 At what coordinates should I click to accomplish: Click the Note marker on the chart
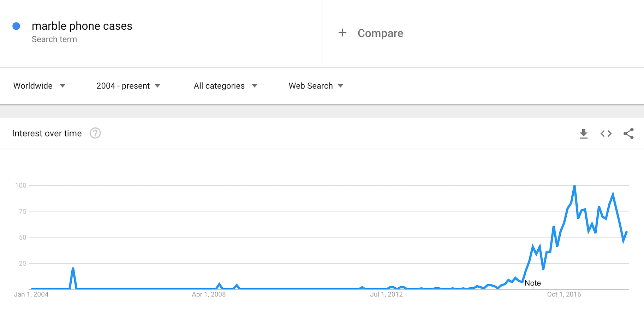pyautogui.click(x=532, y=283)
